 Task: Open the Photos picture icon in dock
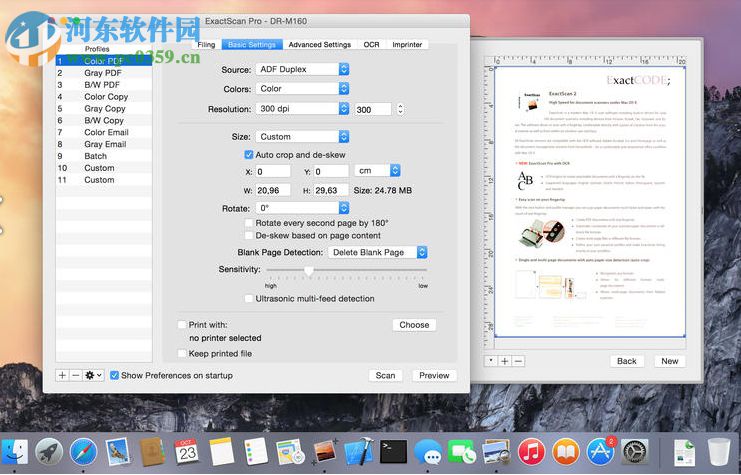point(326,451)
